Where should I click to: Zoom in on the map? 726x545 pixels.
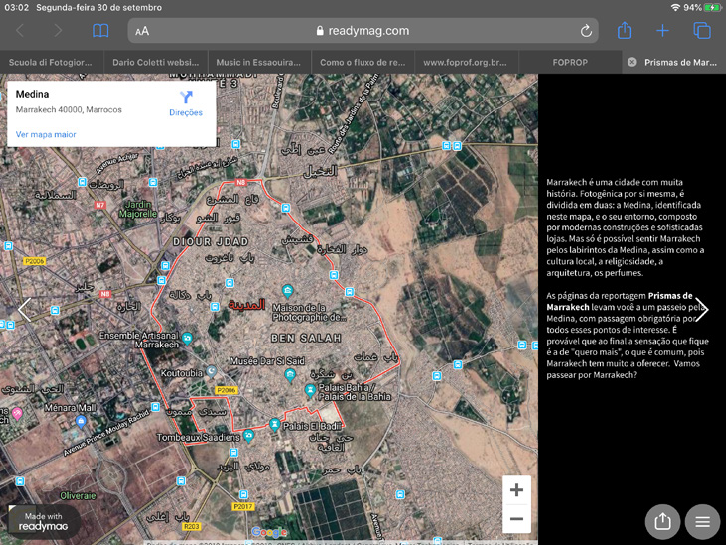pos(516,490)
